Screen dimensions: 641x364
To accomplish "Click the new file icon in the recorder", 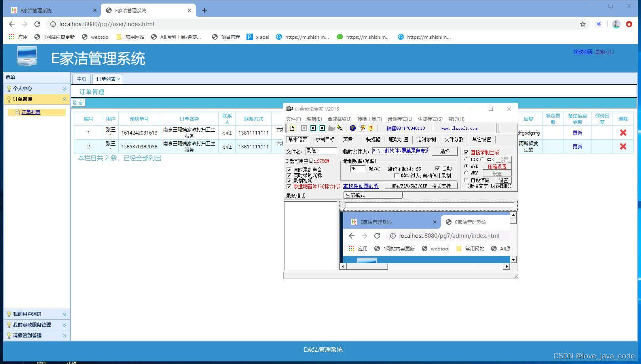I will click(292, 128).
